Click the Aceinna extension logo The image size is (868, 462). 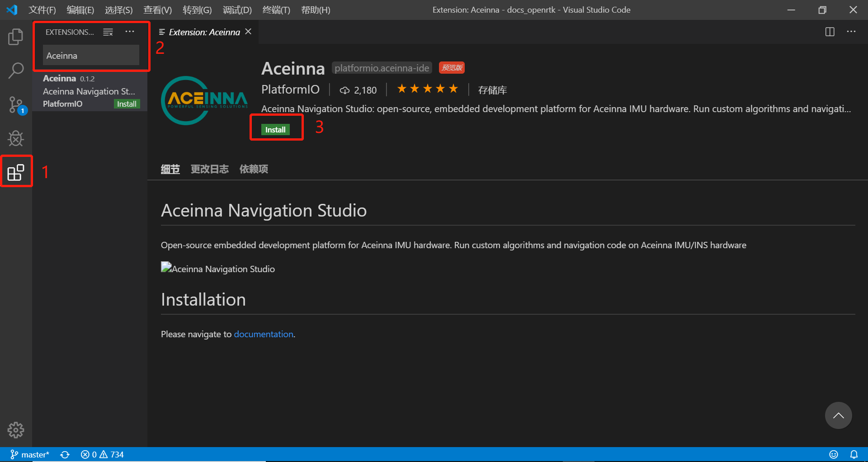click(x=204, y=100)
